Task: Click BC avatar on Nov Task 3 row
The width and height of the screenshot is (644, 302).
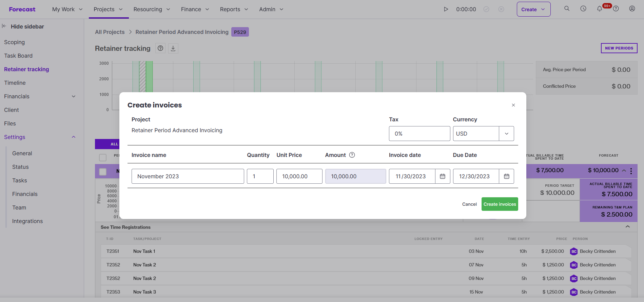Action: pyautogui.click(x=574, y=292)
